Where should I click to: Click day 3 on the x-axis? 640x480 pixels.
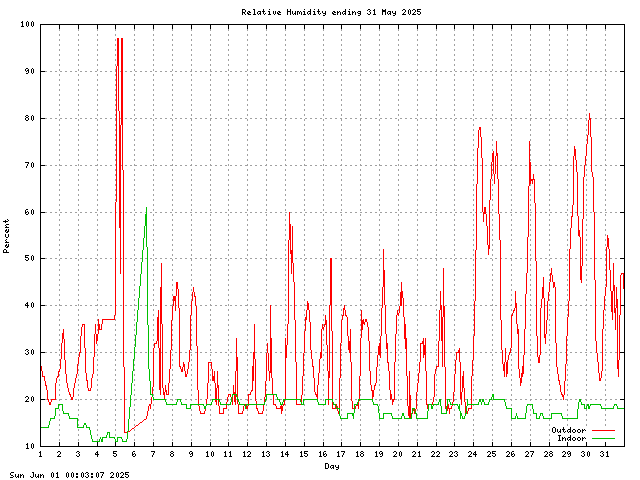click(78, 454)
